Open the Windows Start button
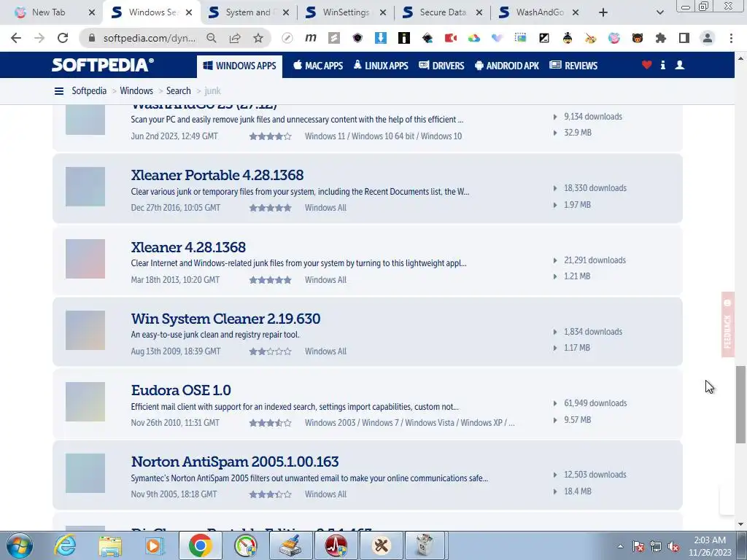 pyautogui.click(x=20, y=545)
